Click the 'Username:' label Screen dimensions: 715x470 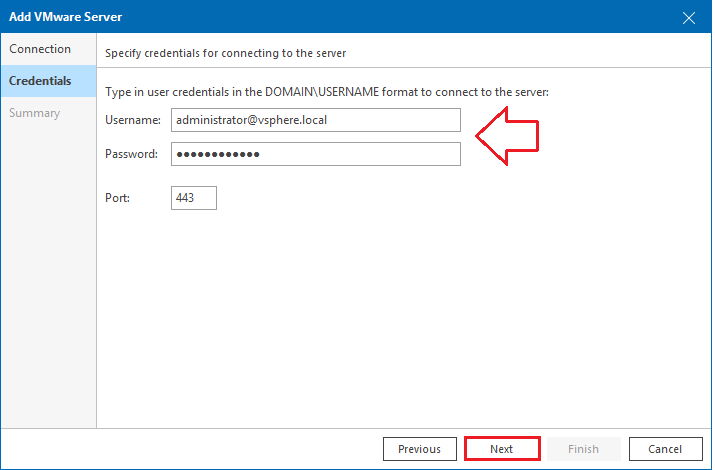[x=133, y=120]
